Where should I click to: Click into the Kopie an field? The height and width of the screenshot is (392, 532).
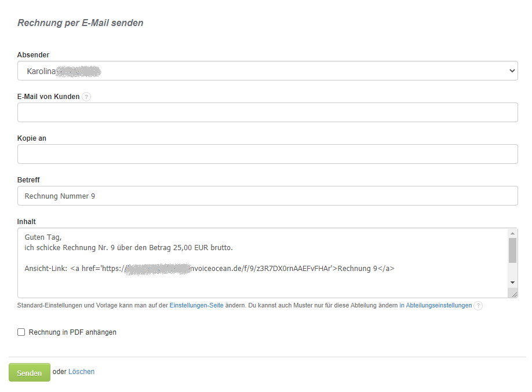click(x=267, y=154)
